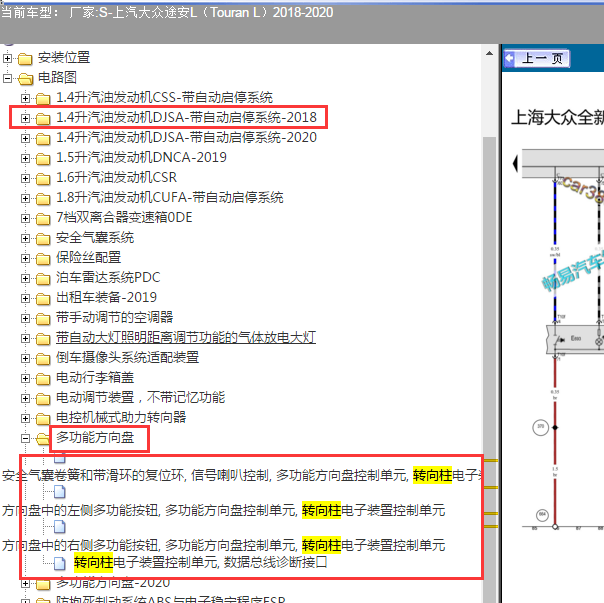Click the circled 370 node on the diagram
This screenshot has height=603, width=604.
pos(540,427)
